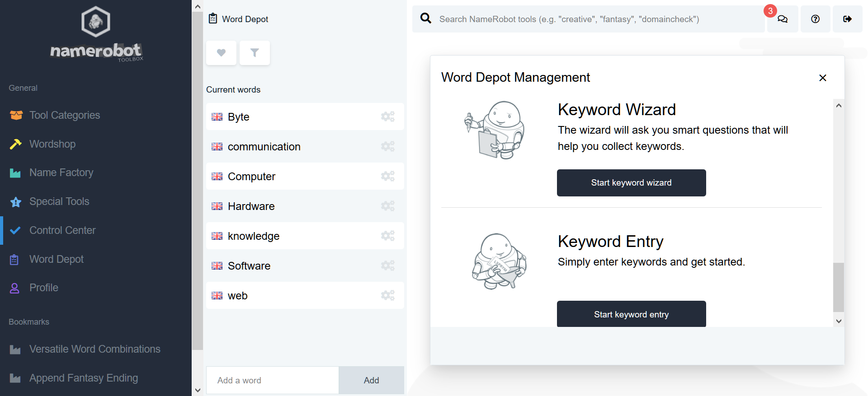Screen dimensions: 868x396
Task: Click the search magnifier icon
Action: (x=426, y=18)
